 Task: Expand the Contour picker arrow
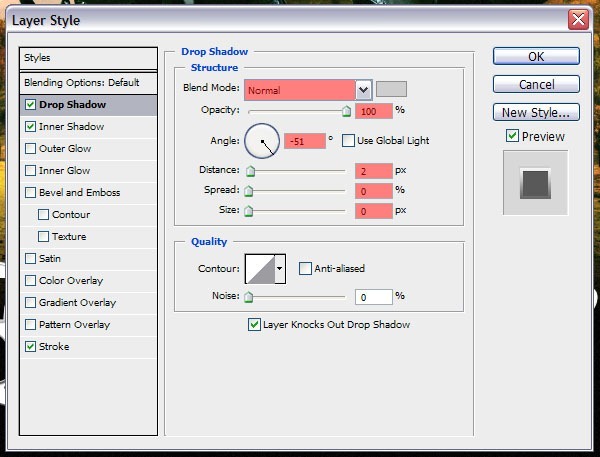[x=280, y=268]
